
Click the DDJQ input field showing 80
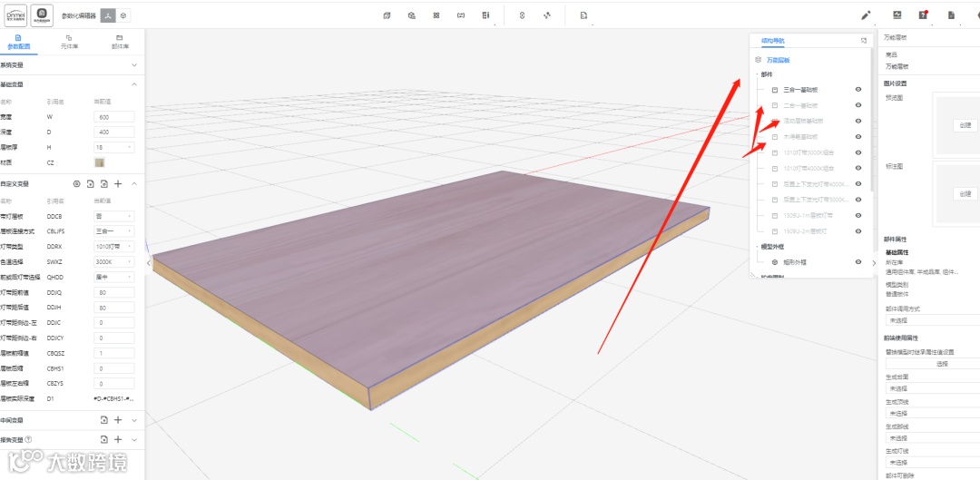[x=114, y=292]
